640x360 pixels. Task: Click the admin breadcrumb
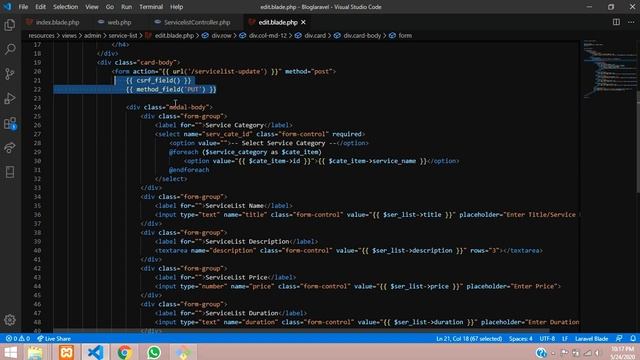tap(93, 36)
